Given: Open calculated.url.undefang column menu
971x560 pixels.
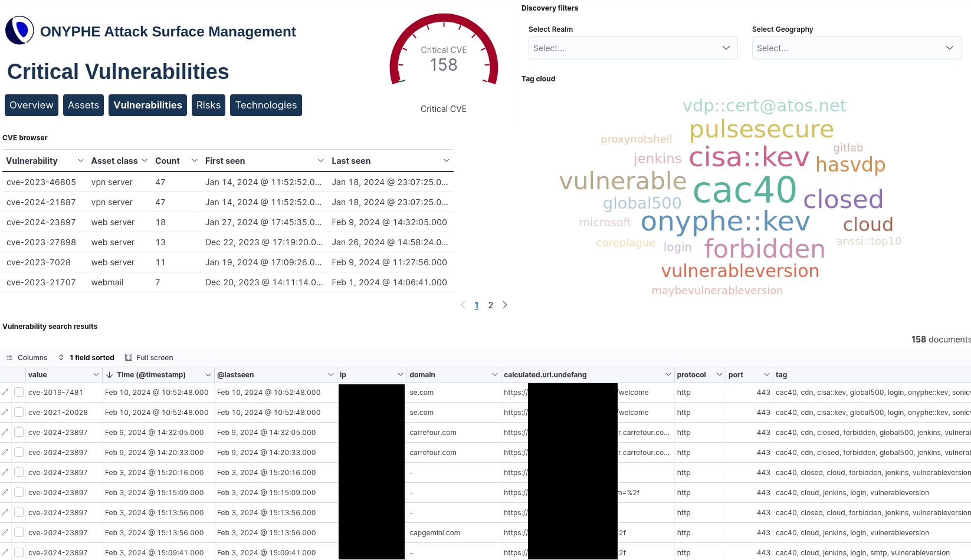Looking at the screenshot, I should pyautogui.click(x=668, y=375).
